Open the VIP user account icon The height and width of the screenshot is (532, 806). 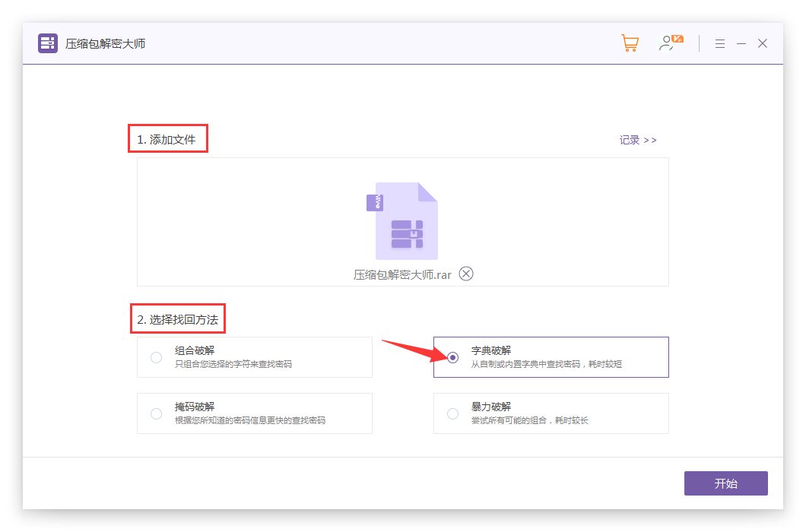point(670,43)
